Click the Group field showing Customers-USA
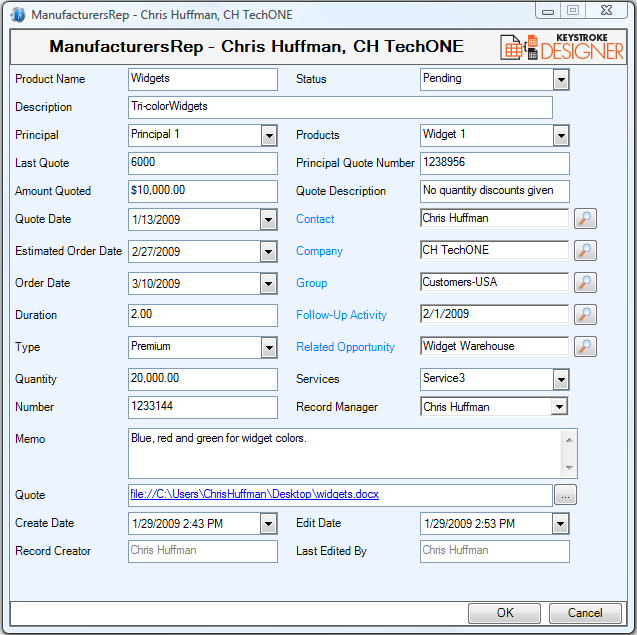The height and width of the screenshot is (635, 637). [494, 282]
